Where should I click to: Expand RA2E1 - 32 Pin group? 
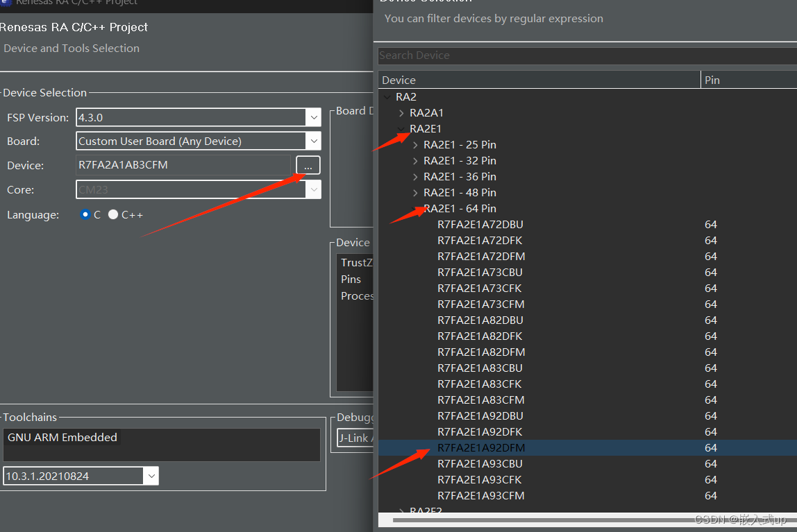(x=415, y=160)
